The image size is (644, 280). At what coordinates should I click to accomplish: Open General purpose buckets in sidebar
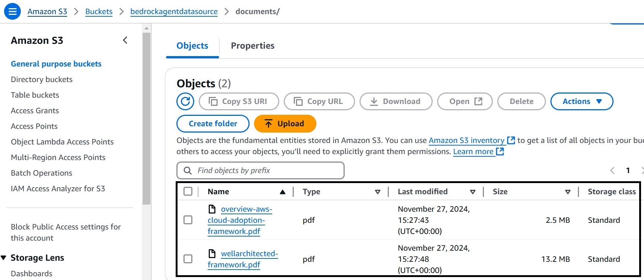coord(56,64)
